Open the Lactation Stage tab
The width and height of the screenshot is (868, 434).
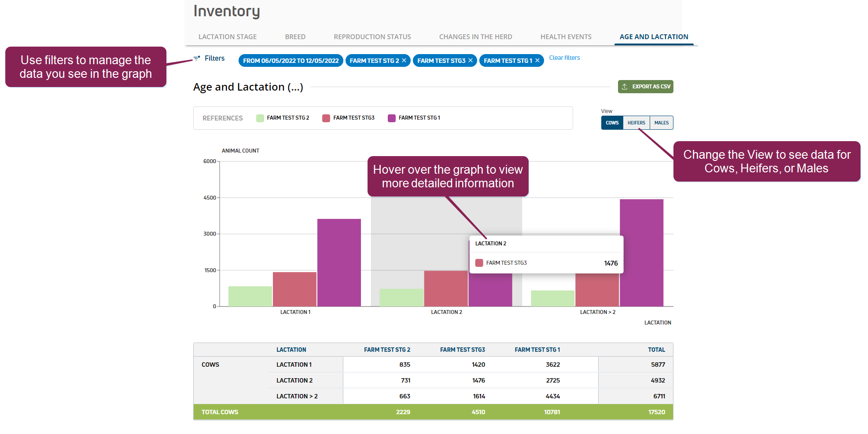point(228,37)
